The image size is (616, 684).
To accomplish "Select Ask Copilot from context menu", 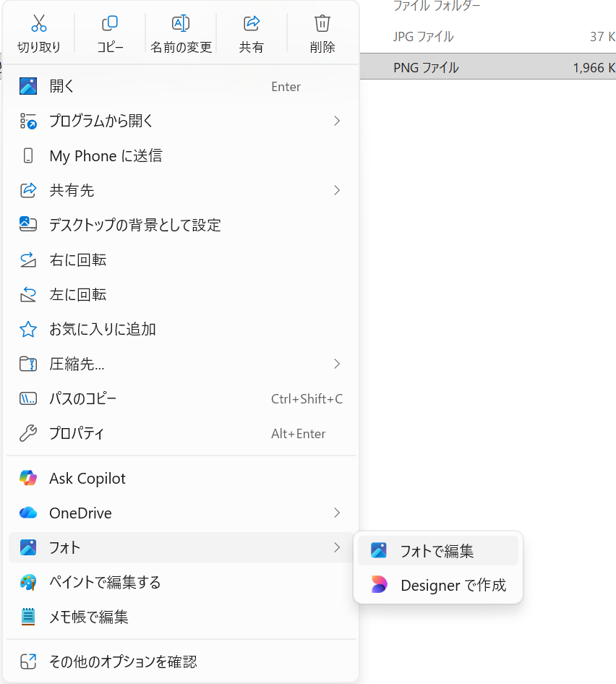I will point(87,479).
